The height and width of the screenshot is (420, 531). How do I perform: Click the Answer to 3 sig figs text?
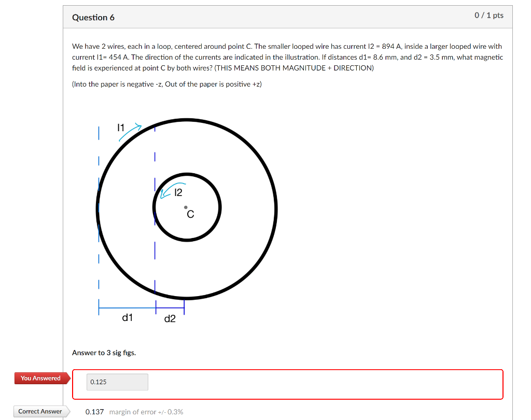tap(104, 353)
